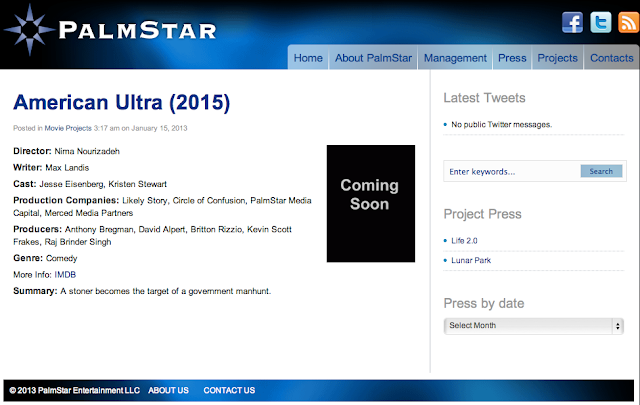The height and width of the screenshot is (405, 640).
Task: Click the American Ultra (2015) title
Action: pyautogui.click(x=122, y=102)
